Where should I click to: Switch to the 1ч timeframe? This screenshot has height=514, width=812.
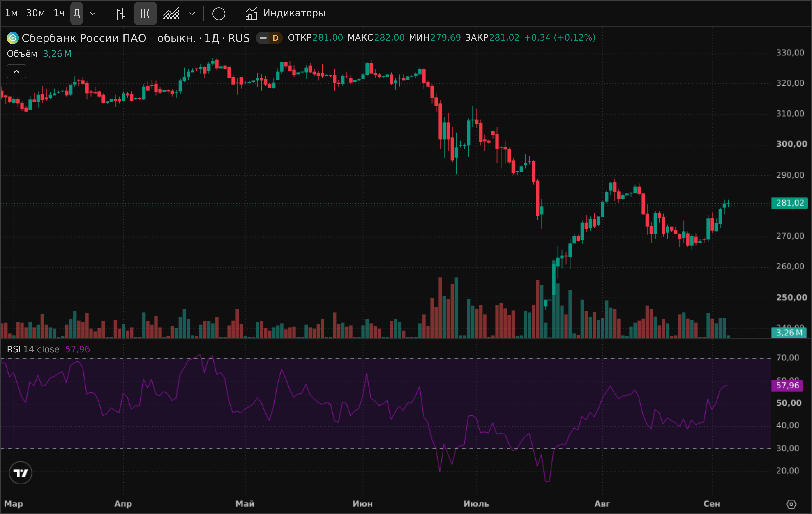click(x=59, y=13)
